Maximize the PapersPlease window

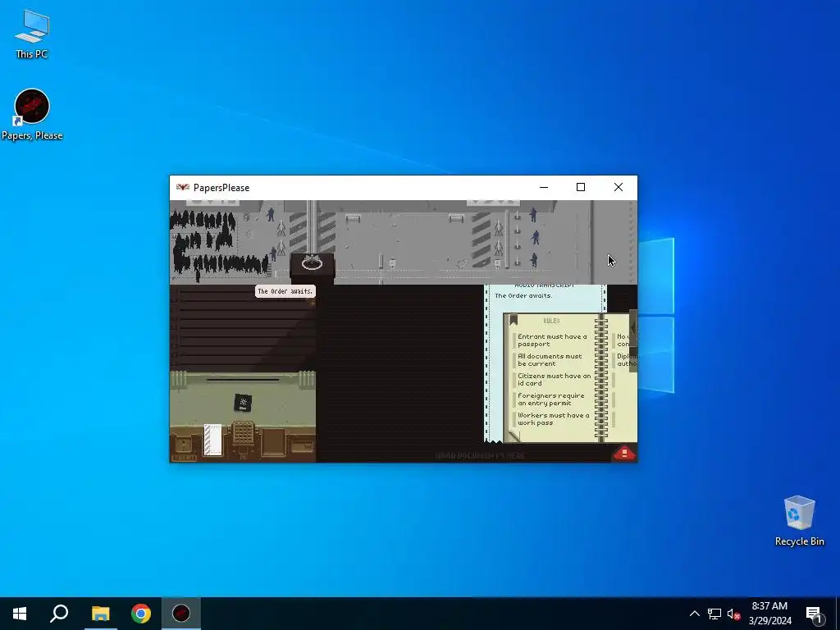pos(581,188)
